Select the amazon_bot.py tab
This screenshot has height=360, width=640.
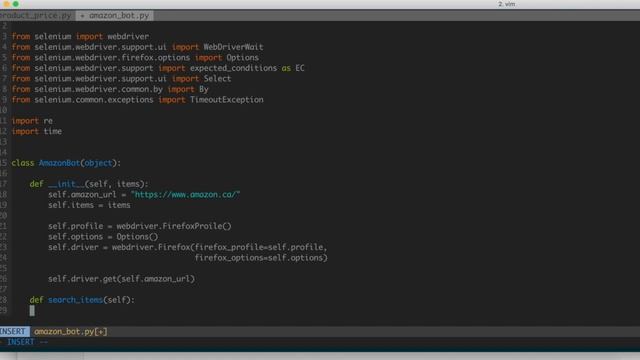point(115,16)
